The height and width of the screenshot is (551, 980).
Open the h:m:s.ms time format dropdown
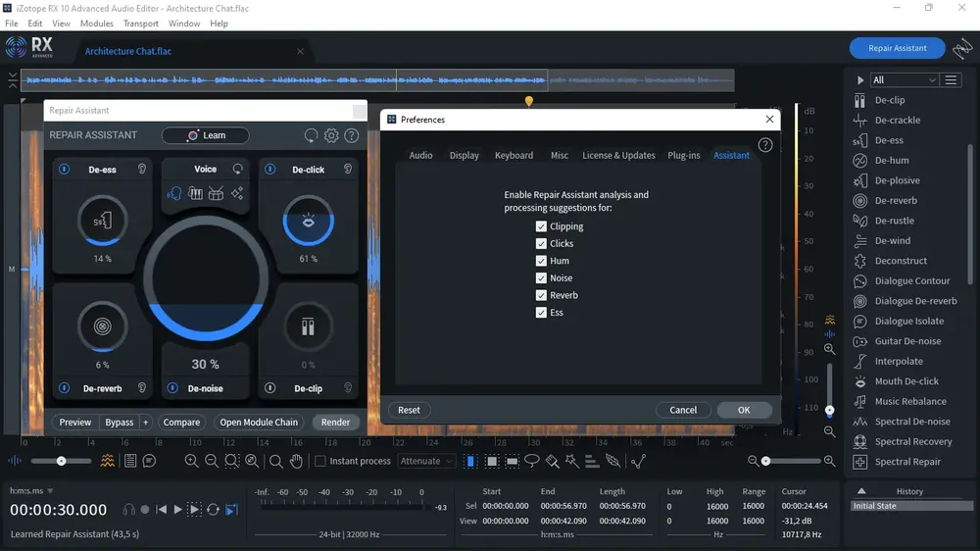pos(31,491)
